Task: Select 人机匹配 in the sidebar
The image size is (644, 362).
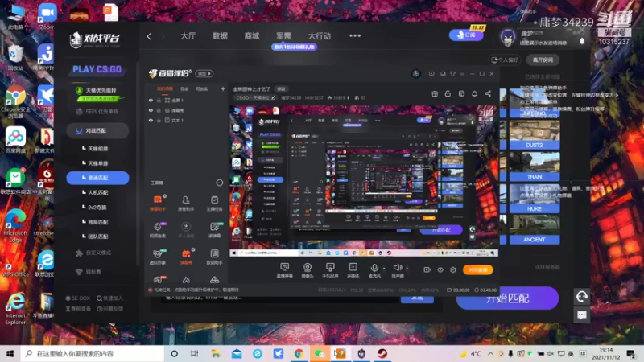Action: (x=97, y=192)
